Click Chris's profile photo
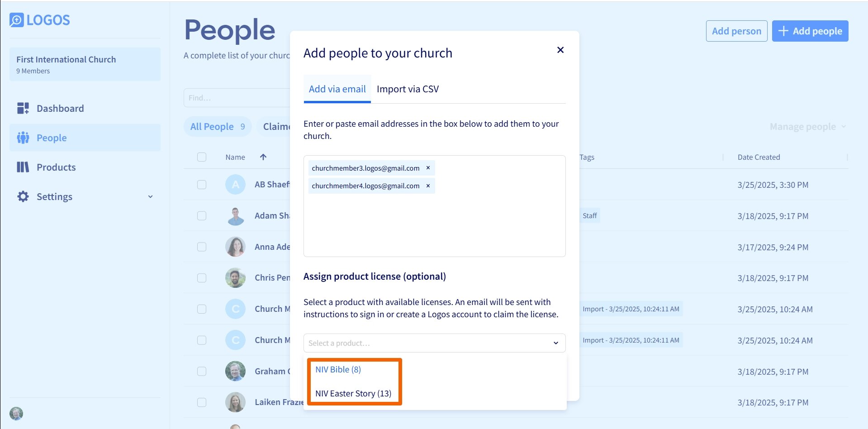 (235, 278)
